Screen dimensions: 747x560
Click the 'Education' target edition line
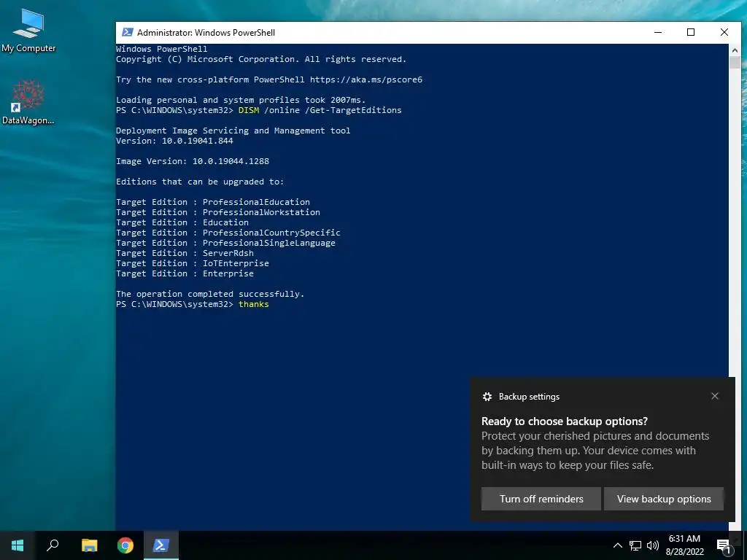click(x=182, y=222)
